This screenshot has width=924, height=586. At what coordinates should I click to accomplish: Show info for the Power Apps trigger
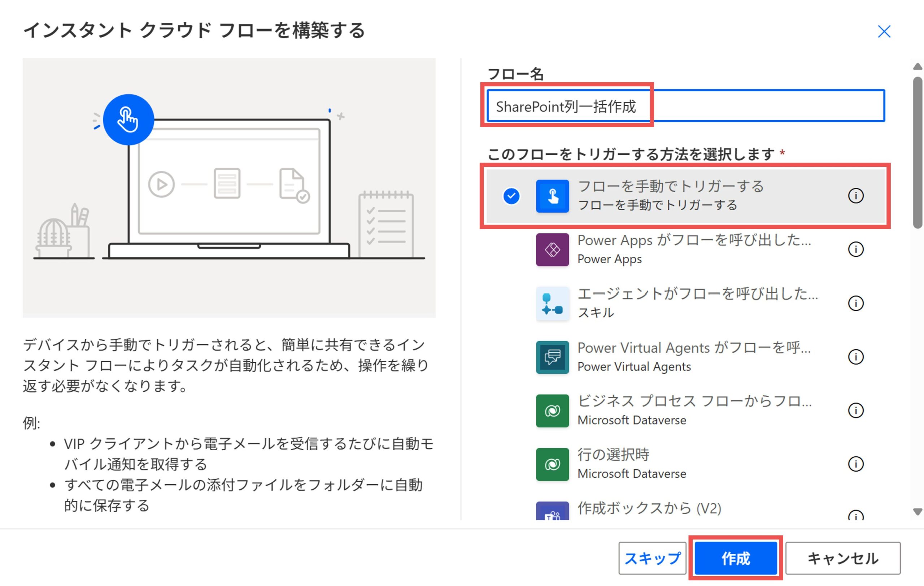pos(855,249)
